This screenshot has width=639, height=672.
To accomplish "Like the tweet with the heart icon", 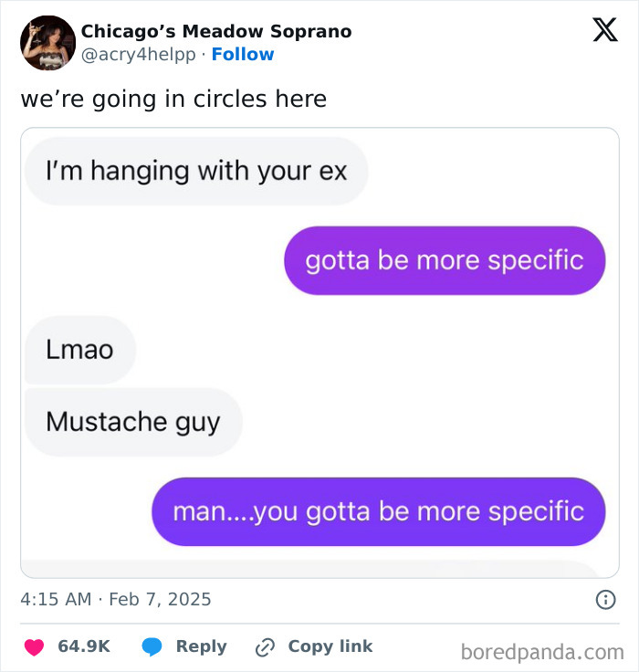I will (34, 647).
